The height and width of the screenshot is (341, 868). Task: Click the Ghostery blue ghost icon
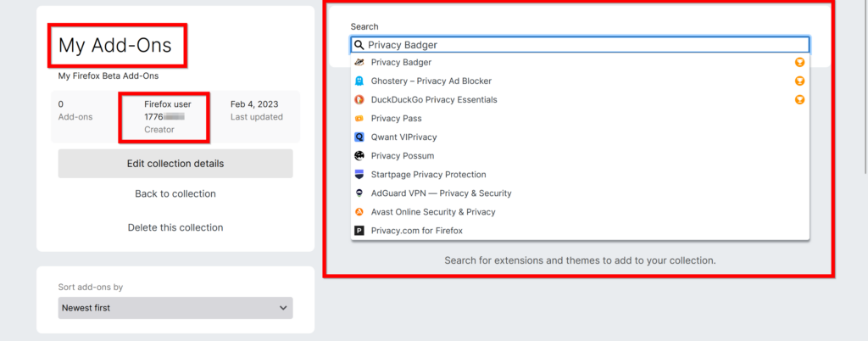pos(359,81)
